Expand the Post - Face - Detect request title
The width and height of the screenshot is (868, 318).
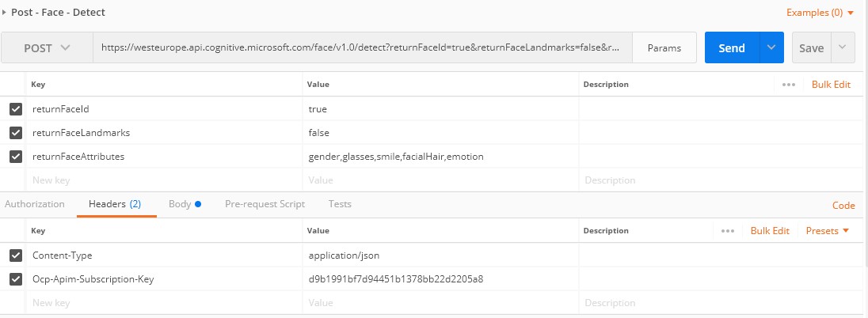click(x=6, y=13)
